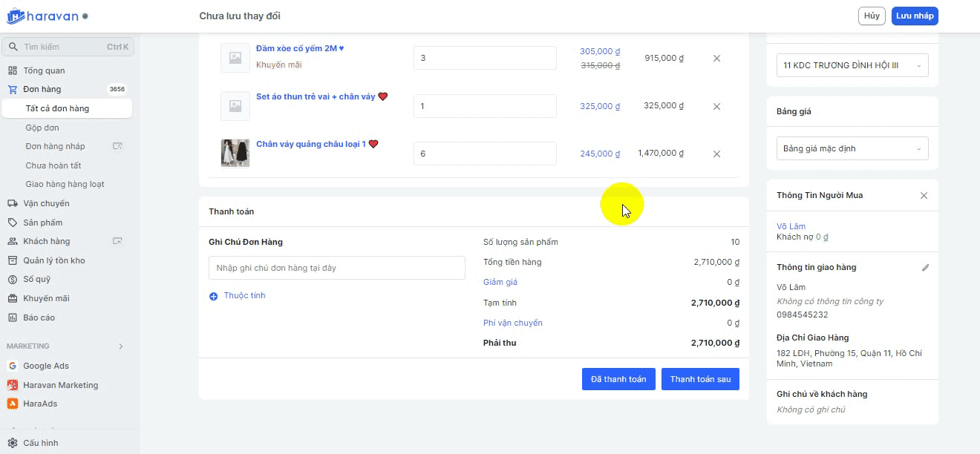Click quantity field showing 6
This screenshot has width=980, height=454.
click(485, 154)
